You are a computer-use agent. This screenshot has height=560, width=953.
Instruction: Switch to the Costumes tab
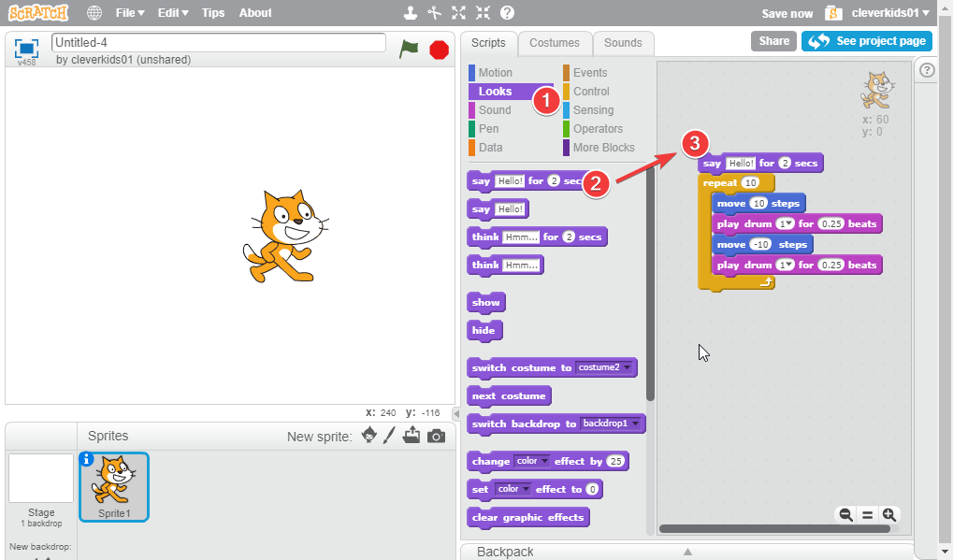(x=555, y=43)
